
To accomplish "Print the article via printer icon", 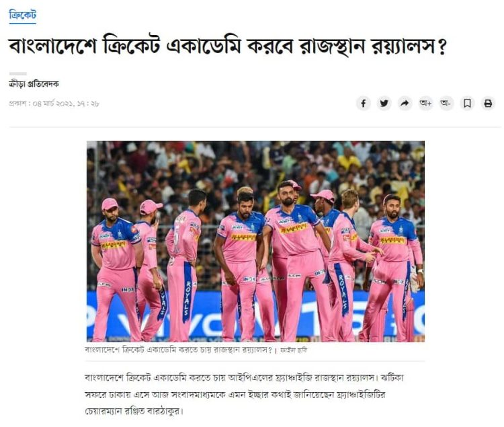I will coord(488,103).
